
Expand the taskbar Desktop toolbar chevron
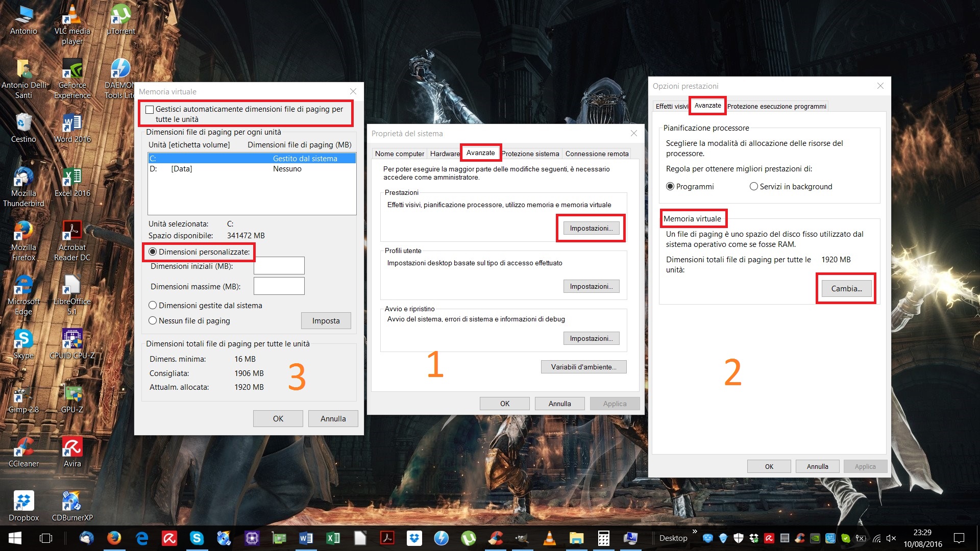click(x=695, y=531)
